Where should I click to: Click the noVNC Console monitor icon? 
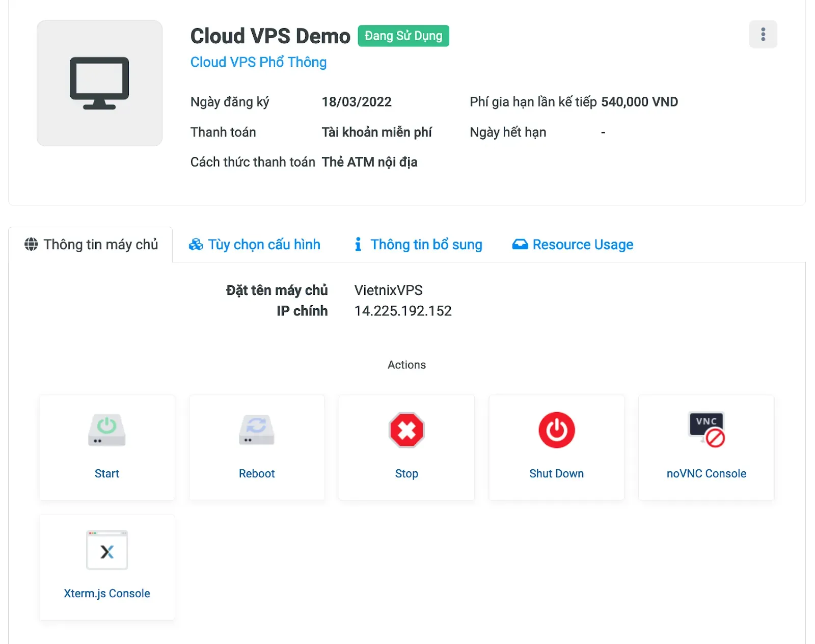(x=707, y=430)
